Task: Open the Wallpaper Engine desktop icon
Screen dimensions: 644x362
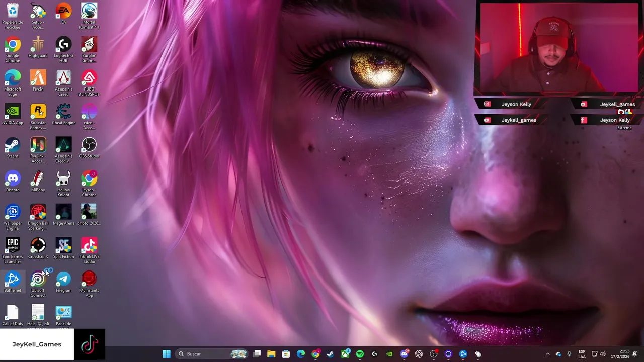Action: (x=13, y=217)
